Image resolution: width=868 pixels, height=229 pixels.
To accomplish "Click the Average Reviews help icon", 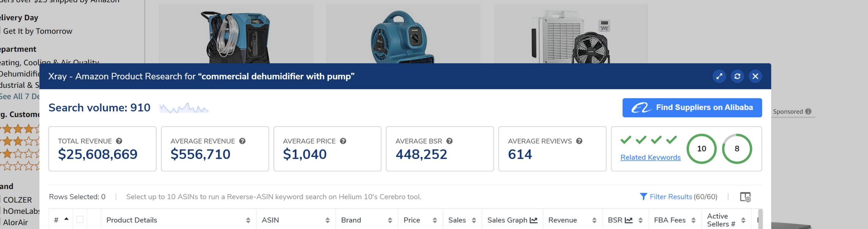I will coord(579,141).
